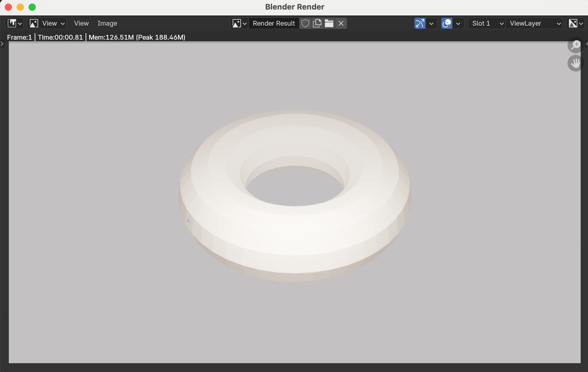This screenshot has width=588, height=372.
Task: Open the View mode dropdown
Action: (x=47, y=23)
